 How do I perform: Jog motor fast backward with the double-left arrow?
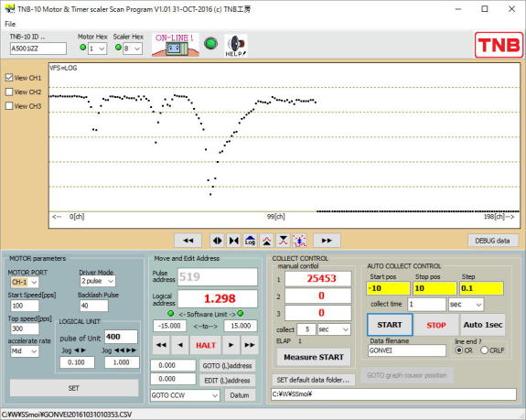click(x=161, y=345)
